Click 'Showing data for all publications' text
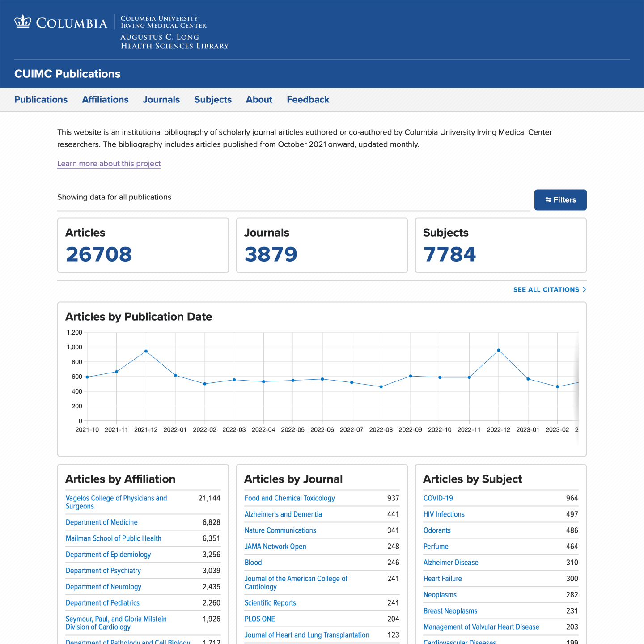The height and width of the screenshot is (644, 644). (x=114, y=197)
